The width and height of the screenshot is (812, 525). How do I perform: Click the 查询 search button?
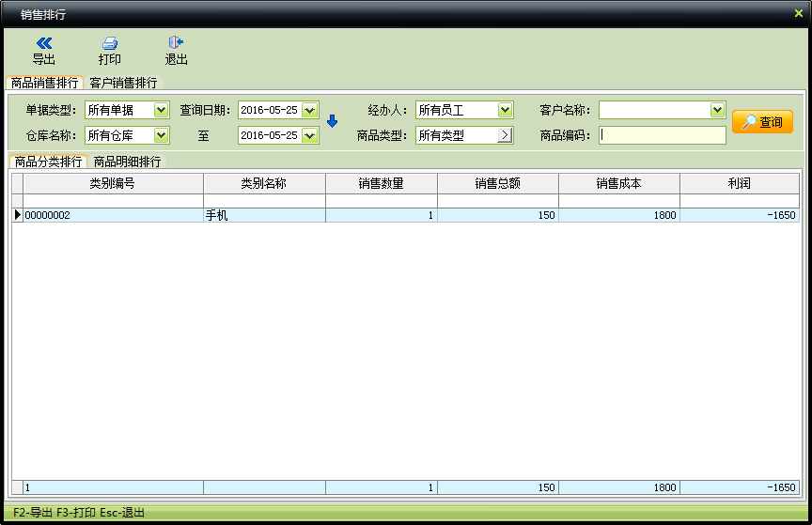click(x=762, y=122)
